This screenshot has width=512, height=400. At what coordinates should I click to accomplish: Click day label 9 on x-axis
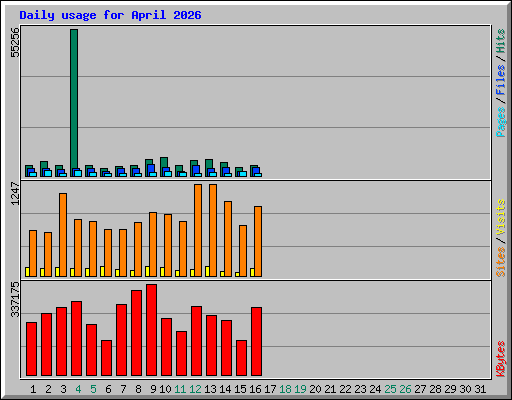[153, 389]
